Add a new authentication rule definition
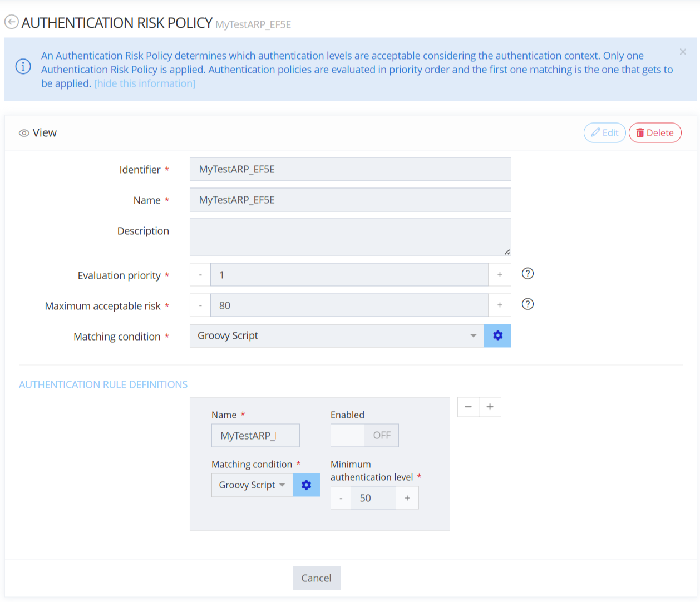Image resolution: width=700 pixels, height=602 pixels. pyautogui.click(x=490, y=407)
